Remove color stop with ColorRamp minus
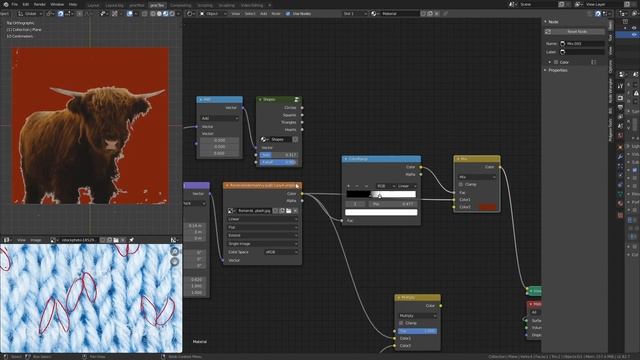The width and height of the screenshot is (640, 360). [357, 186]
